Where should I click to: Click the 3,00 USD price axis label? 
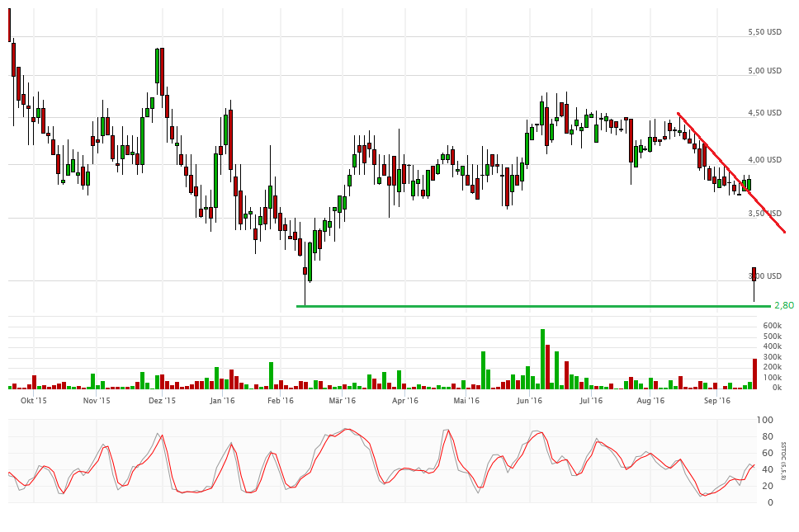(x=764, y=276)
